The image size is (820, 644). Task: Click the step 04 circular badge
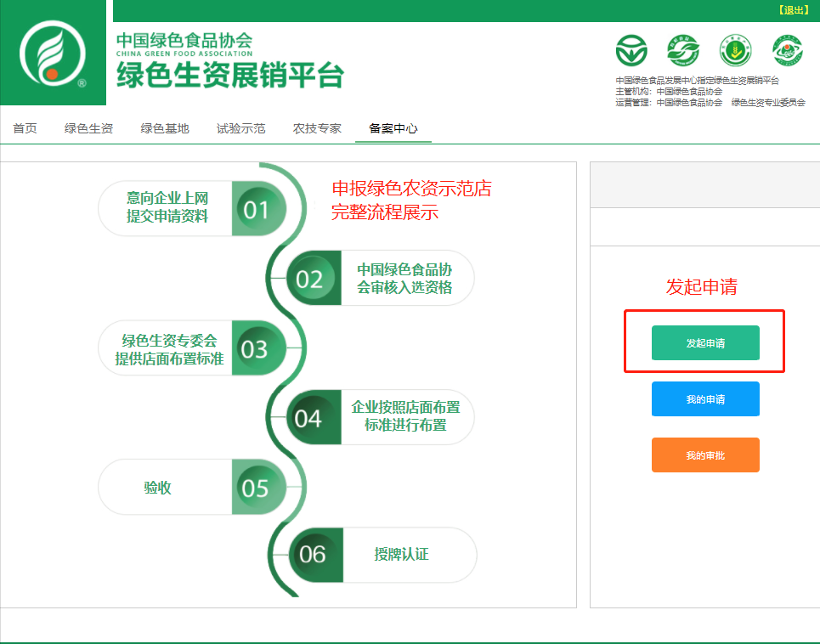click(x=308, y=418)
